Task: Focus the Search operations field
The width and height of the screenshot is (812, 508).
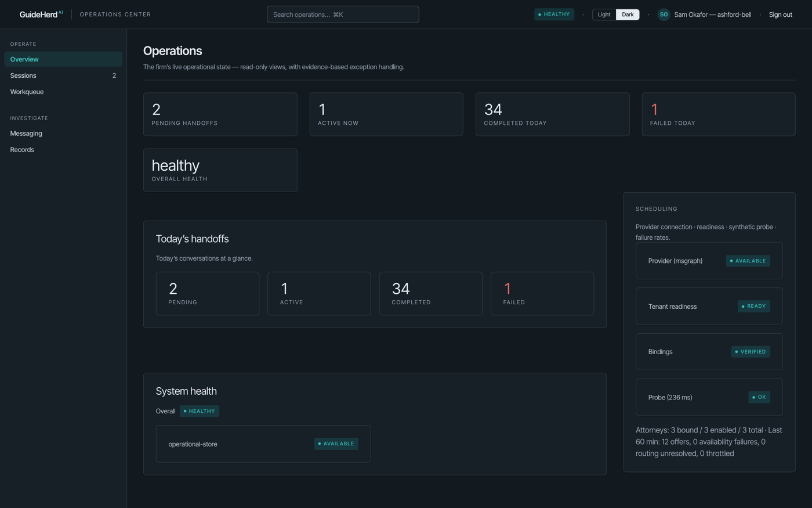Action: [343, 15]
